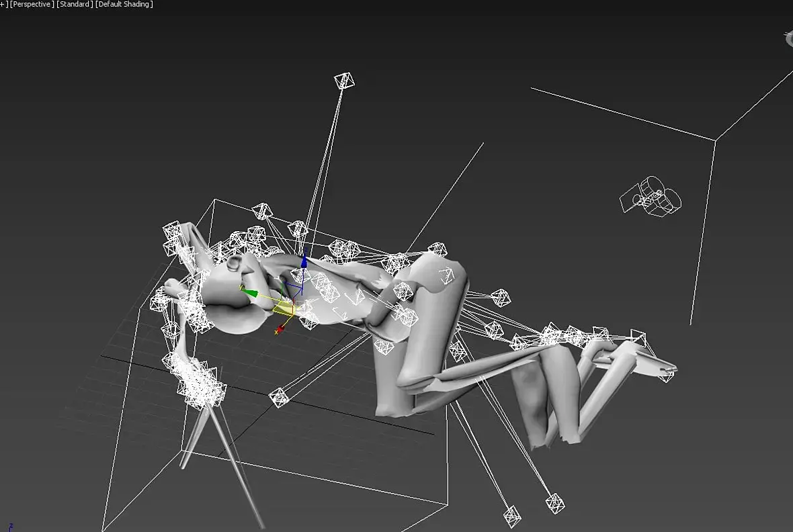Grab the red X-axis gizmo arrow
This screenshot has height=532, width=793.
click(x=280, y=329)
